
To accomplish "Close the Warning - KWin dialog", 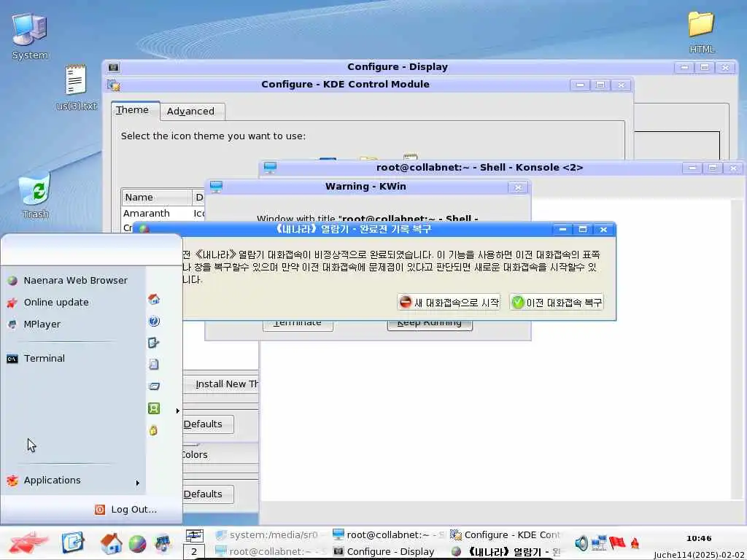I will [518, 187].
